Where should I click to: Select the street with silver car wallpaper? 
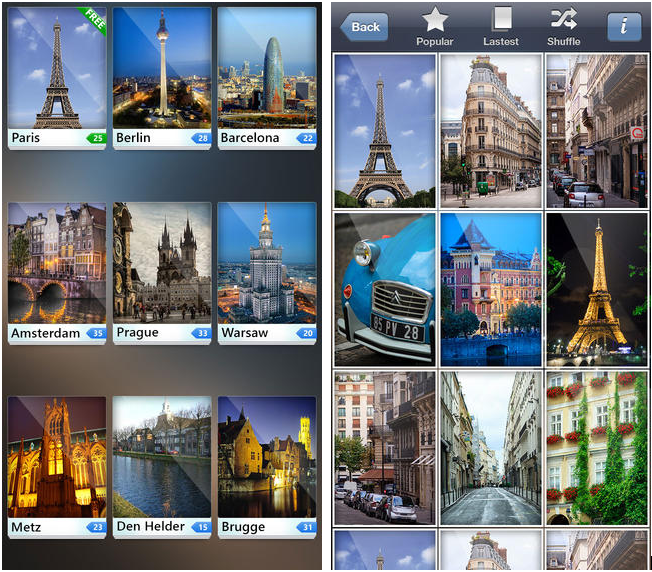point(598,131)
